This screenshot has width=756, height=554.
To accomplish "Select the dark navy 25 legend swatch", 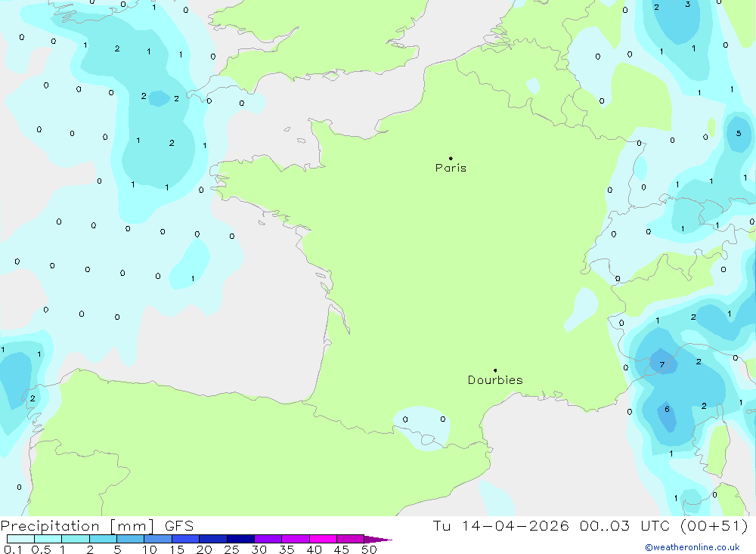I will pos(240,539).
